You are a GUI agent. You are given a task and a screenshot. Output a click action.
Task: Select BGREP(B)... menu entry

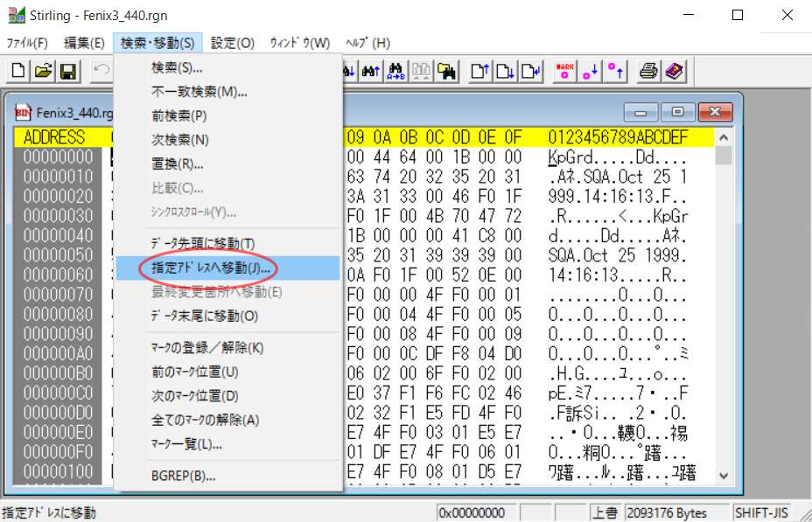(x=227, y=476)
